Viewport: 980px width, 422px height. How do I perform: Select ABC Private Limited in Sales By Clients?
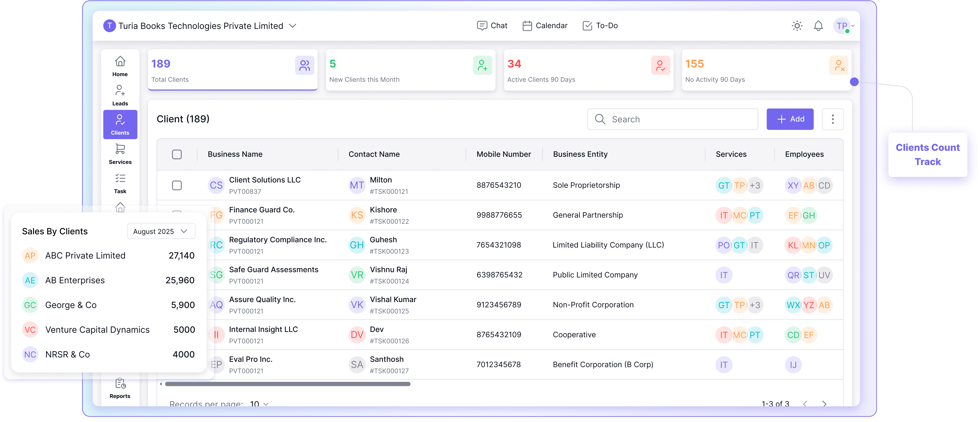(108, 256)
